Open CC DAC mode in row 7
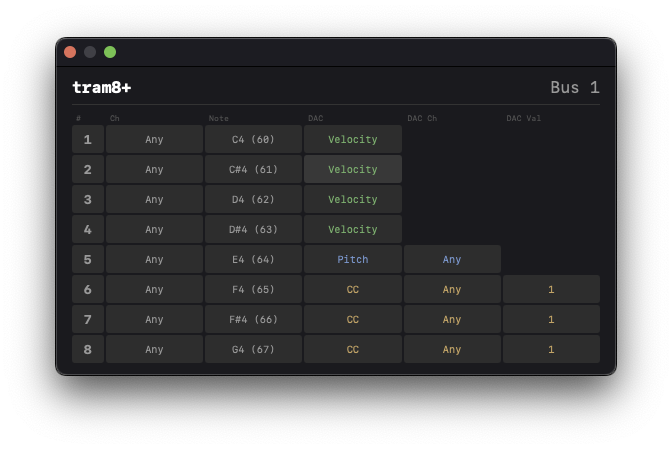Image resolution: width=672 pixels, height=449 pixels. tap(353, 319)
